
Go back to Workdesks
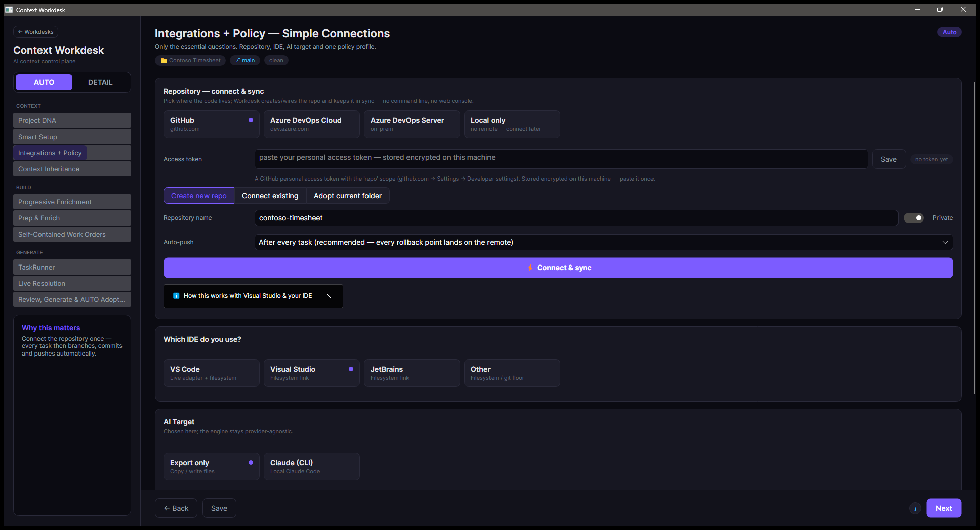click(x=35, y=32)
